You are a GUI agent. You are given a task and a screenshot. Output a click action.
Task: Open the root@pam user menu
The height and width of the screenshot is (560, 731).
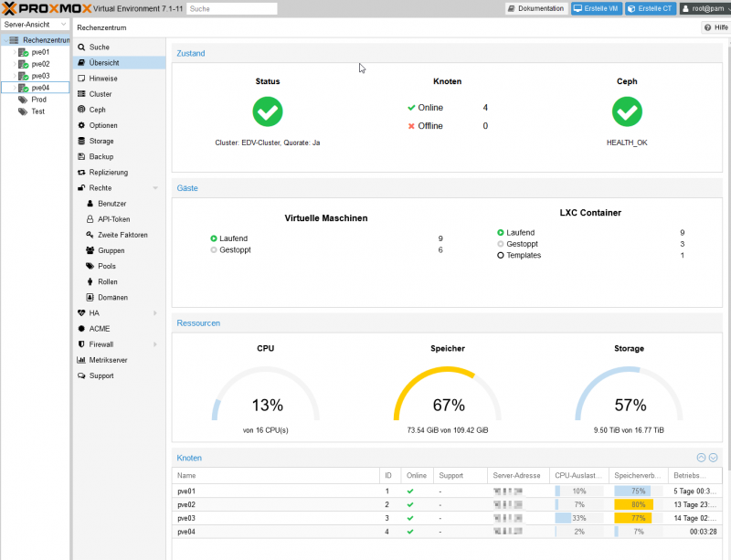(703, 8)
